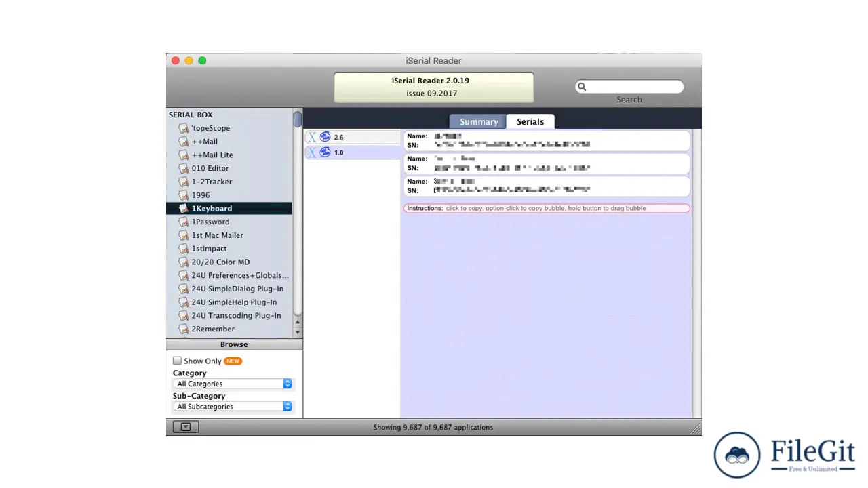Image resolution: width=868 pixels, height=488 pixels.
Task: Select 24U SimpleHelp Plug-In entry
Action: coord(229,302)
